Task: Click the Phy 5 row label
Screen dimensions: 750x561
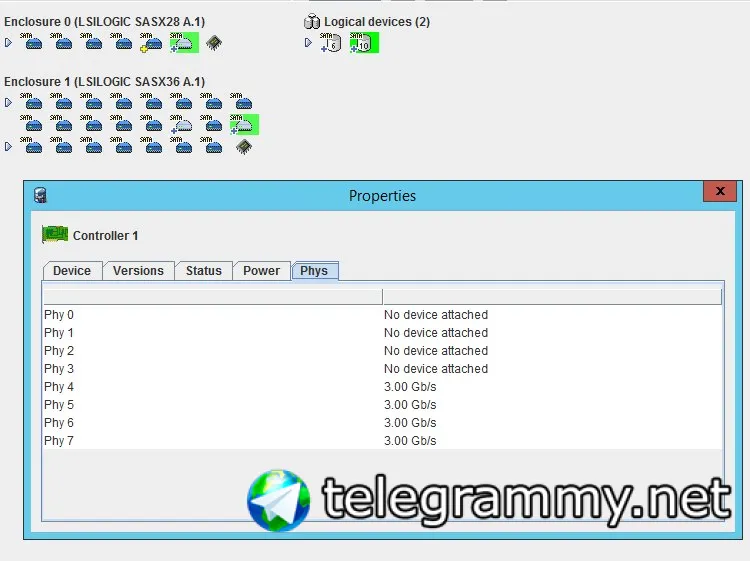Action: click(59, 405)
